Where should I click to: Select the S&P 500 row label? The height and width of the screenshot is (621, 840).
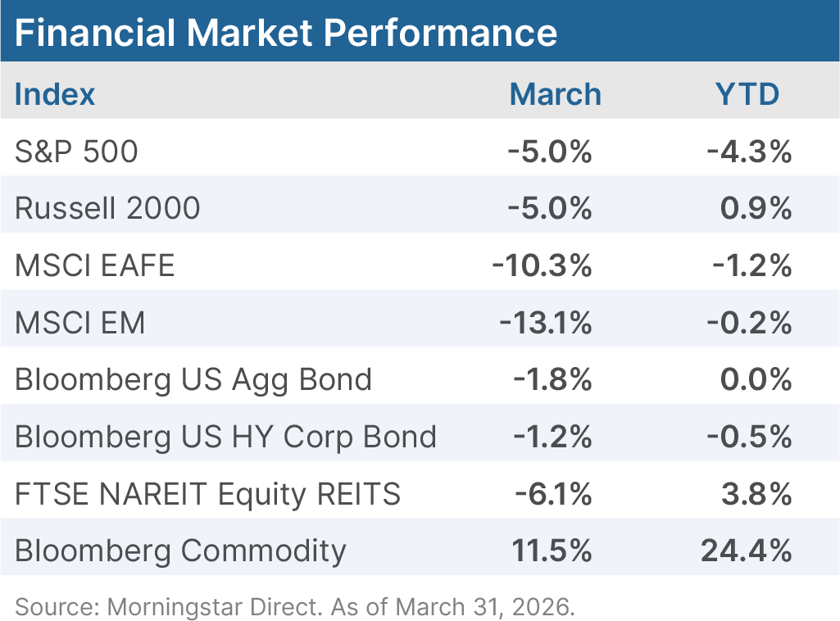click(76, 152)
